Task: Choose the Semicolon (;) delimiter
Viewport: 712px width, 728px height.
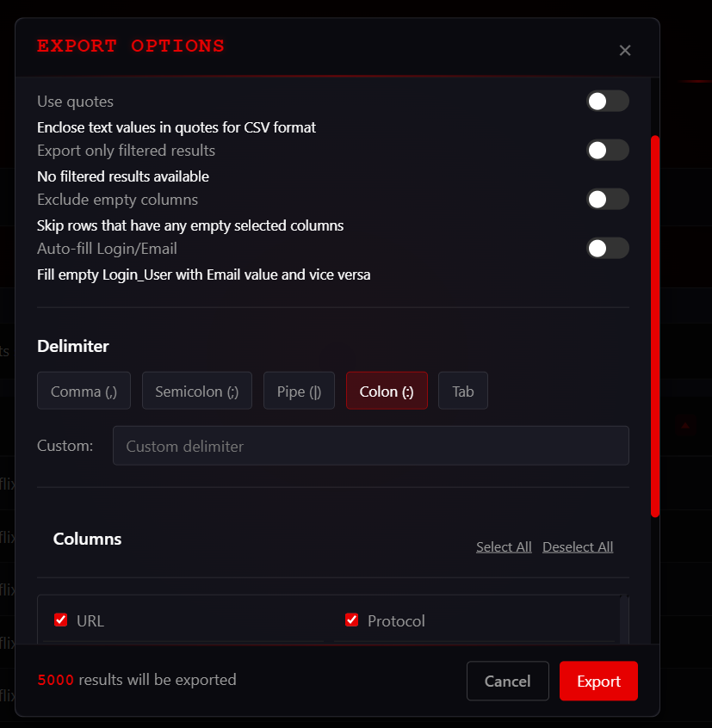Action: point(197,391)
